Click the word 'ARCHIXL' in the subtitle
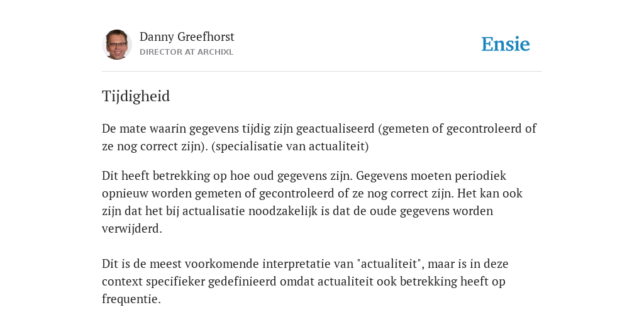The width and height of the screenshot is (644, 322). [215, 52]
